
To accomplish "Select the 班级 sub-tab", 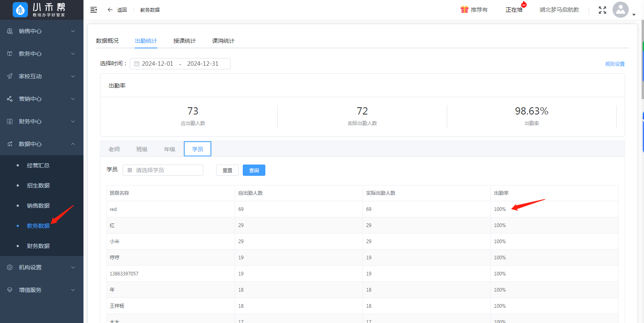I will (142, 149).
